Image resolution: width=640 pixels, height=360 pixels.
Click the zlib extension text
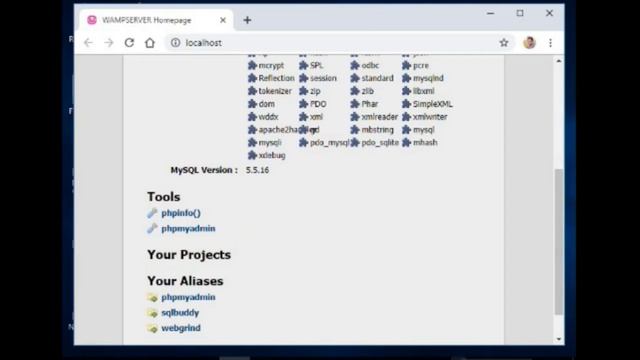point(367,91)
